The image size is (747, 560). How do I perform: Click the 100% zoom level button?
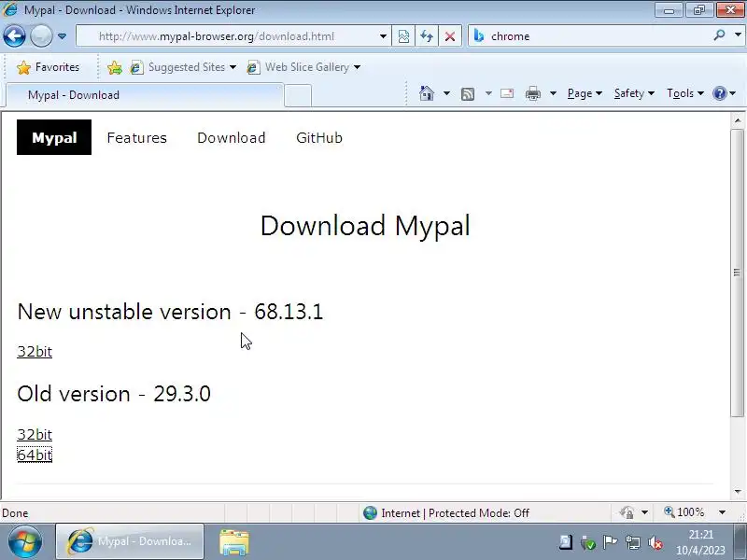(684, 512)
